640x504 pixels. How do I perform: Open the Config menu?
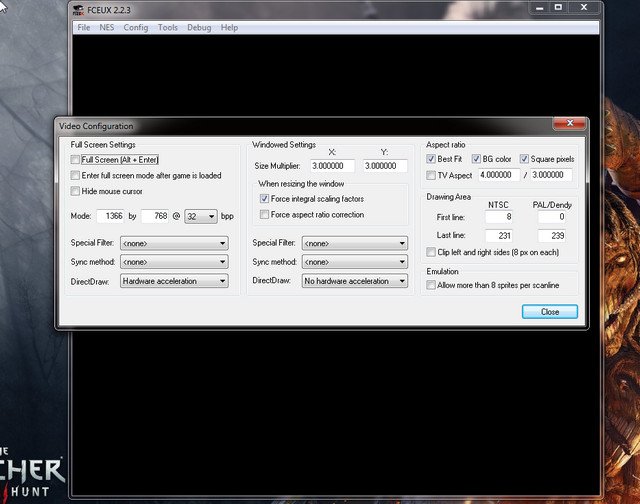[135, 27]
